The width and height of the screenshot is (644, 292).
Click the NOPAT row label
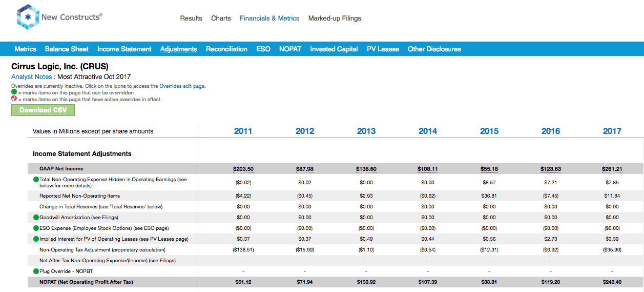click(x=86, y=282)
